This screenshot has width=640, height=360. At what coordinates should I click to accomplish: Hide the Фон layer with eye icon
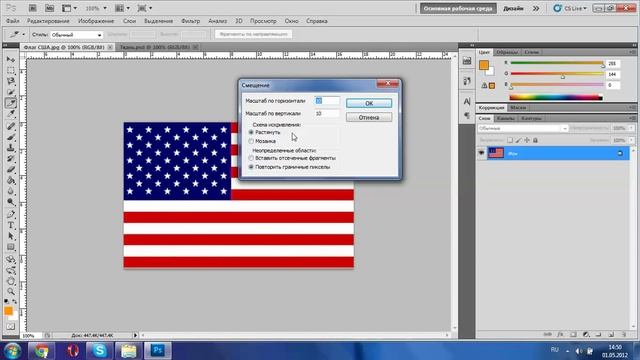click(482, 153)
